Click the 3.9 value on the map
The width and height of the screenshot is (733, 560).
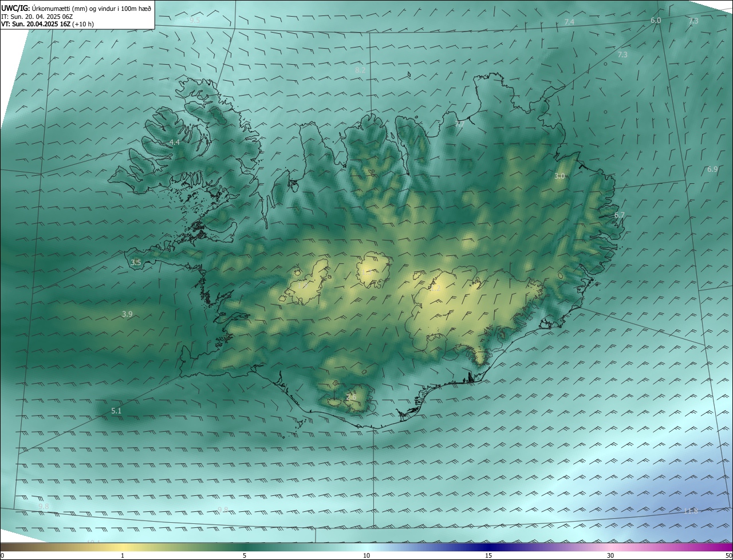pos(127,314)
